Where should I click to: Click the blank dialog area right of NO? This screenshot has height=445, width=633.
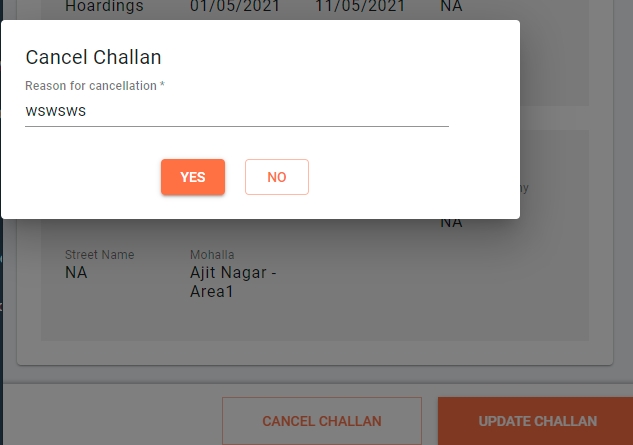point(412,177)
